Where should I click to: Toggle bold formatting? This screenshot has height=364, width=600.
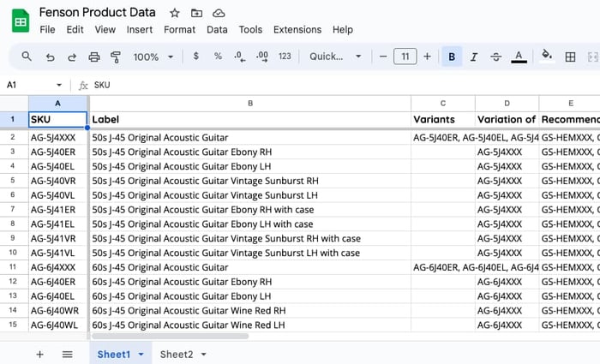tap(452, 57)
